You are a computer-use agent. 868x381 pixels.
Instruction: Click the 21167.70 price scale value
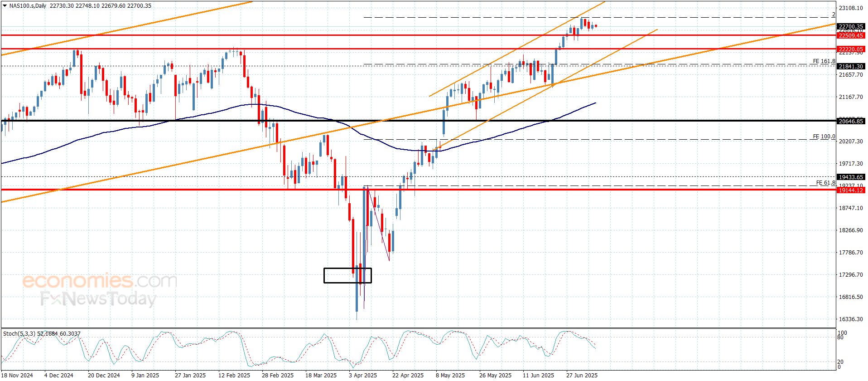851,97
